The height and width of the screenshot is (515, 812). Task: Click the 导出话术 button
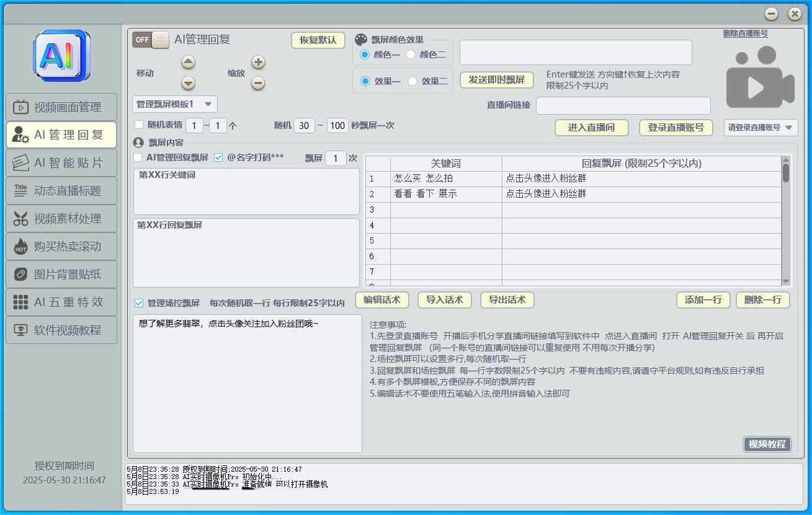[x=507, y=300]
